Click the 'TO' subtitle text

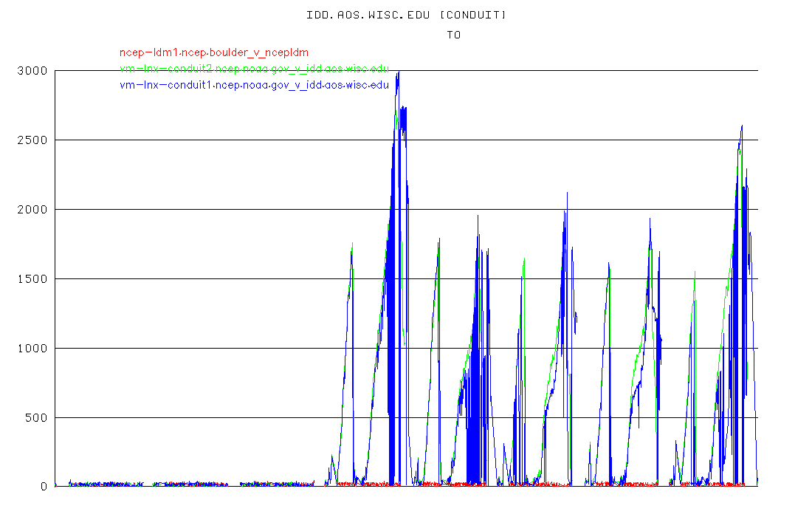click(454, 35)
